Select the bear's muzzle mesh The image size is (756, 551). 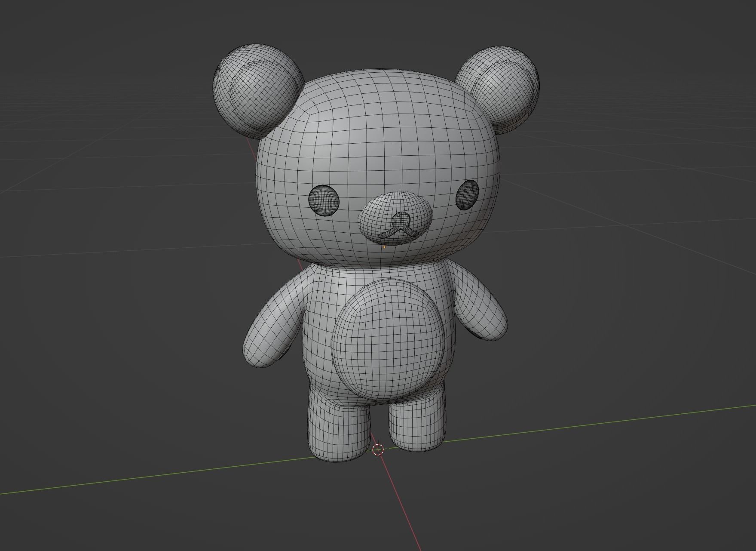pyautogui.click(x=395, y=218)
